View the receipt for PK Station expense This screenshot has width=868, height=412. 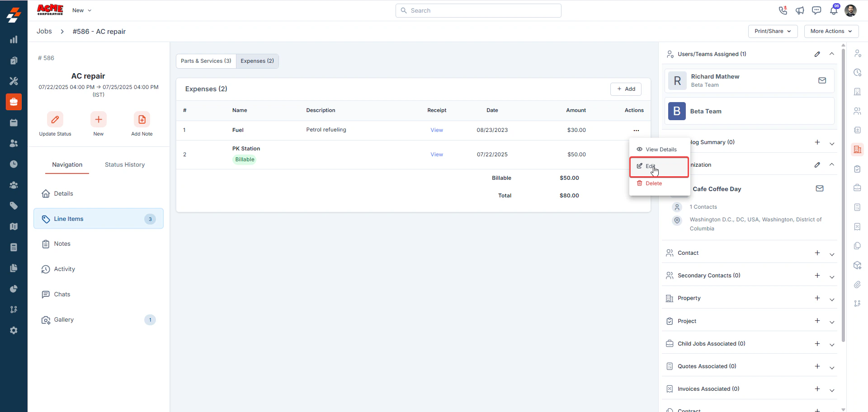tap(437, 154)
